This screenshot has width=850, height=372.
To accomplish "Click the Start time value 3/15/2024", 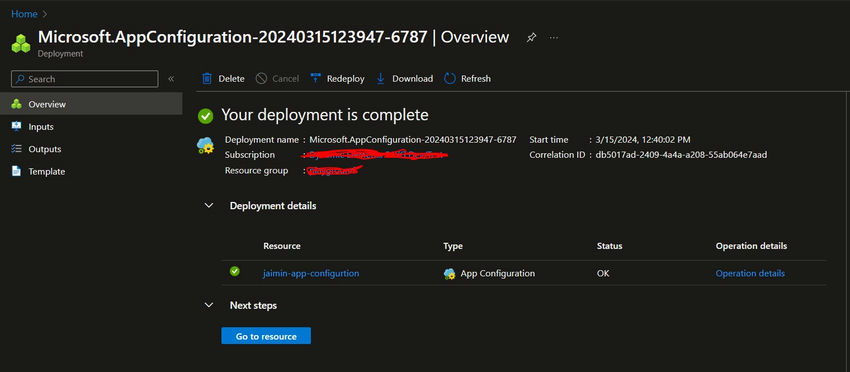I will [642, 140].
